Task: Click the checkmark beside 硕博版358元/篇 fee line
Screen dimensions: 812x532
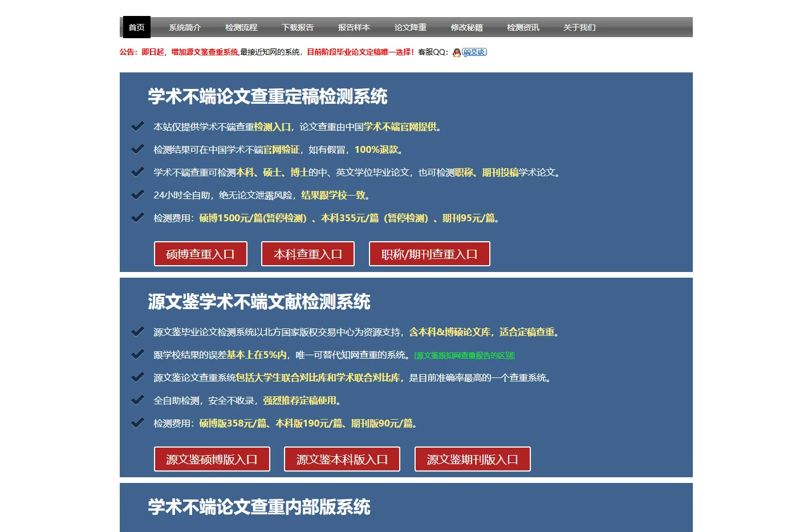Action: [137, 423]
